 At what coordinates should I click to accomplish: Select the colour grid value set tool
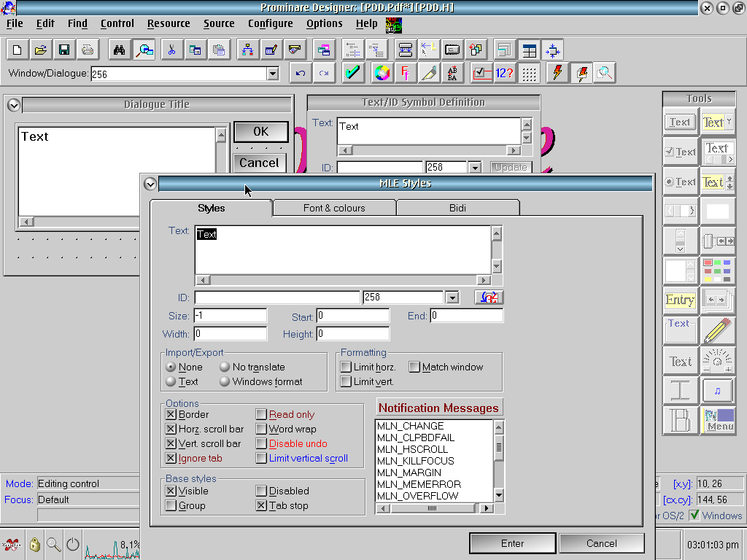click(718, 270)
